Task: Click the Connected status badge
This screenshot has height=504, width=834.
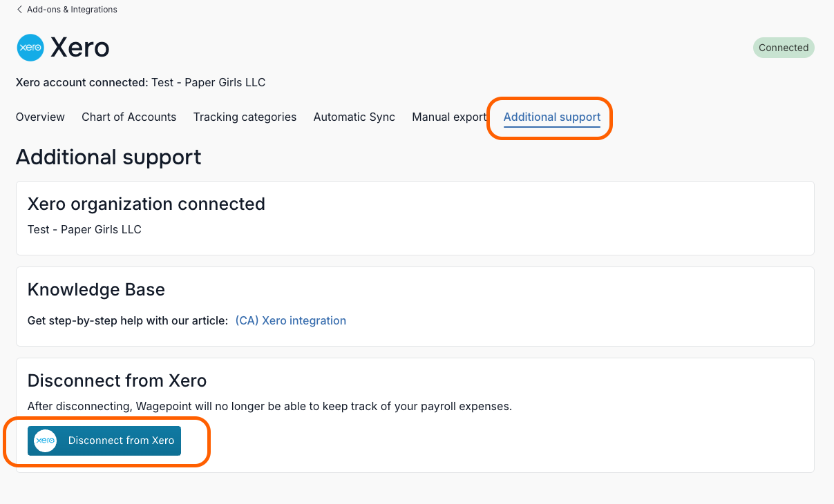Action: (x=784, y=48)
